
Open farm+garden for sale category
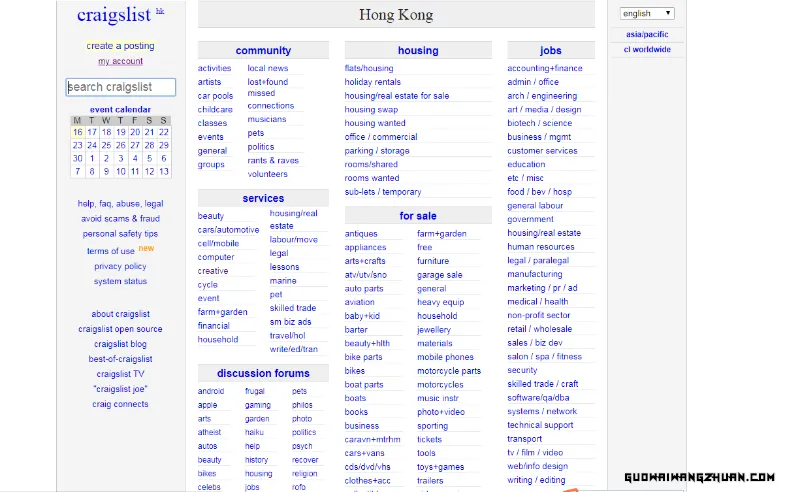[442, 234]
